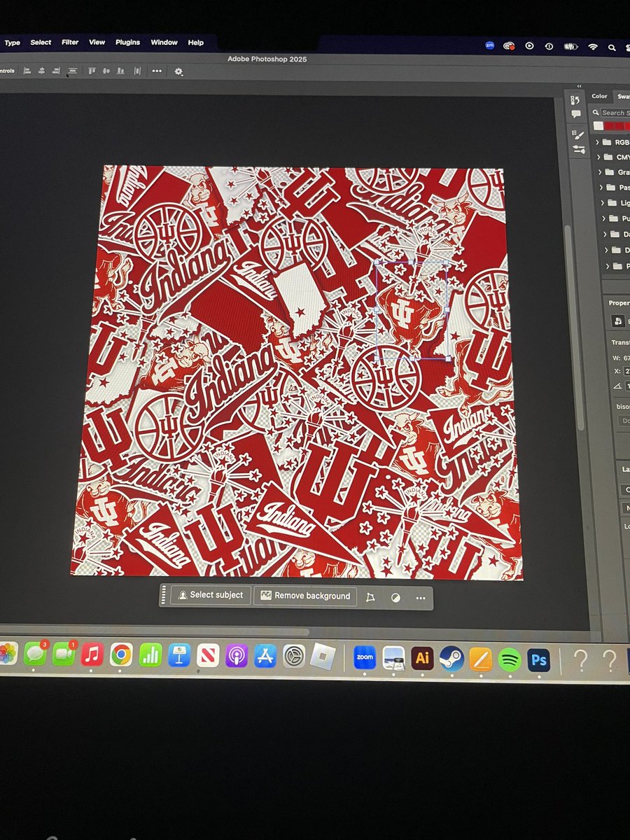Open the options bar gear settings
The height and width of the screenshot is (840, 630).
pos(178,71)
